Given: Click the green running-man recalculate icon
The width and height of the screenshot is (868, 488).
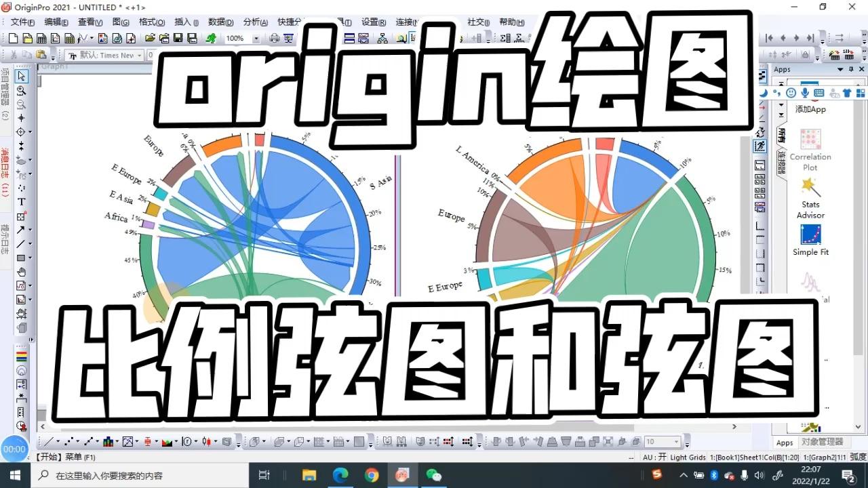Looking at the screenshot, I should click(x=212, y=39).
